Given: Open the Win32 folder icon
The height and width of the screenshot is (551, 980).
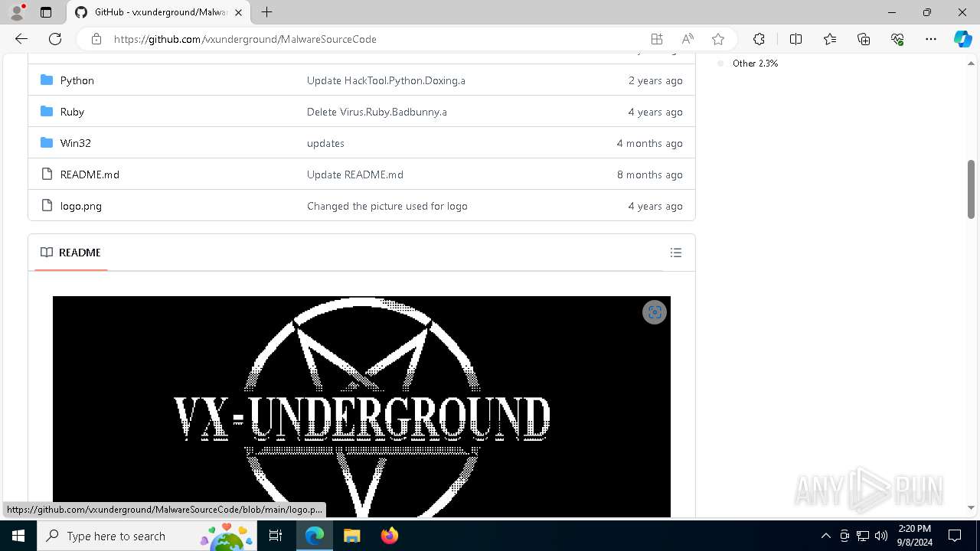Looking at the screenshot, I should (x=47, y=143).
